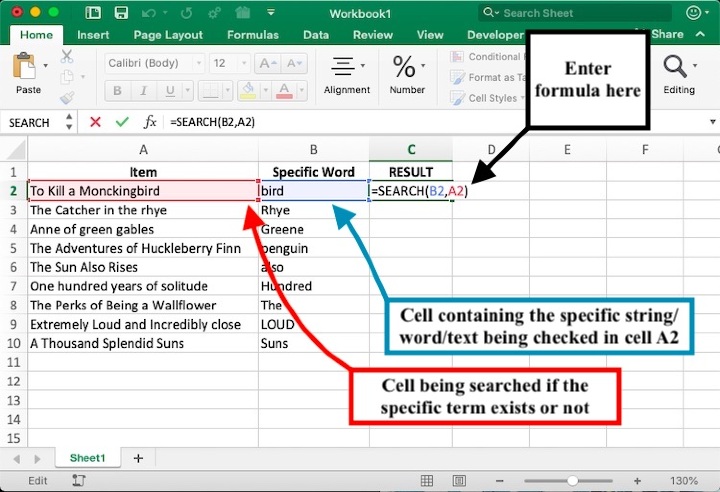Click the Select All corner triangle
This screenshot has width=720, height=492.
[16, 150]
